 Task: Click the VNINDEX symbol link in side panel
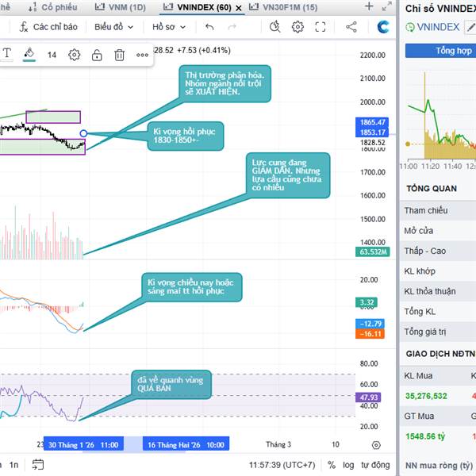[438, 27]
